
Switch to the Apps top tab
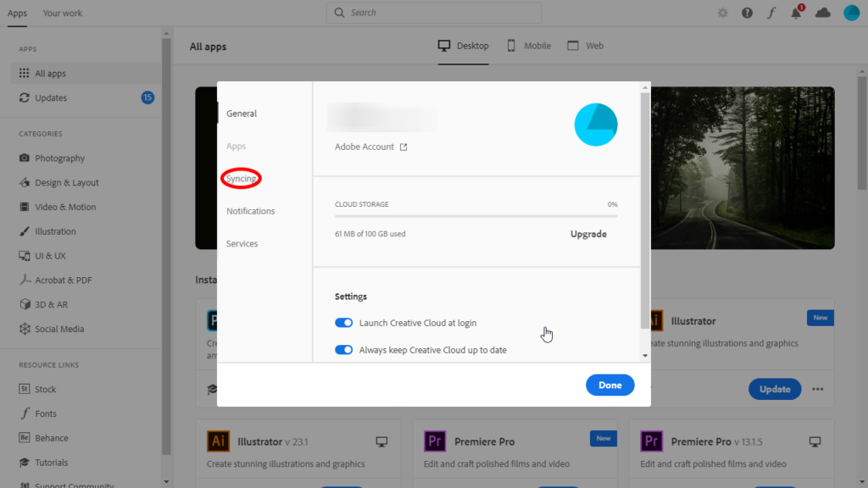pos(17,13)
